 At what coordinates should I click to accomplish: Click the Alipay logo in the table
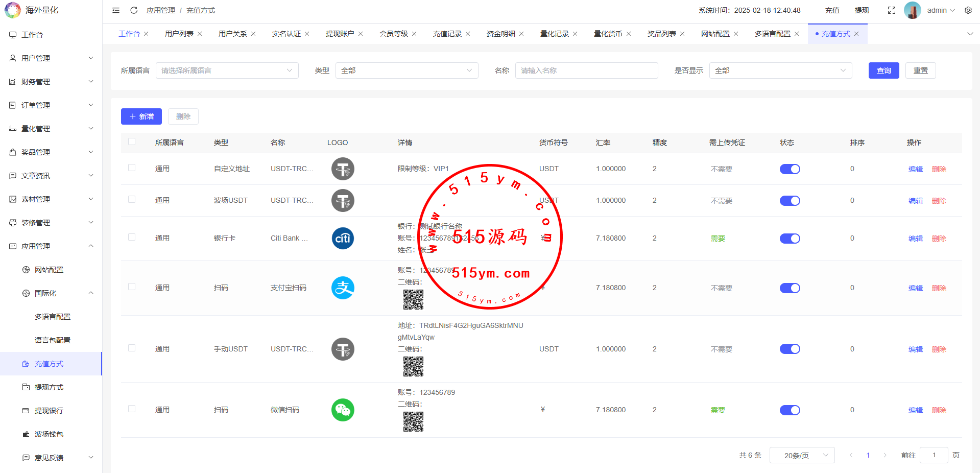coord(343,288)
